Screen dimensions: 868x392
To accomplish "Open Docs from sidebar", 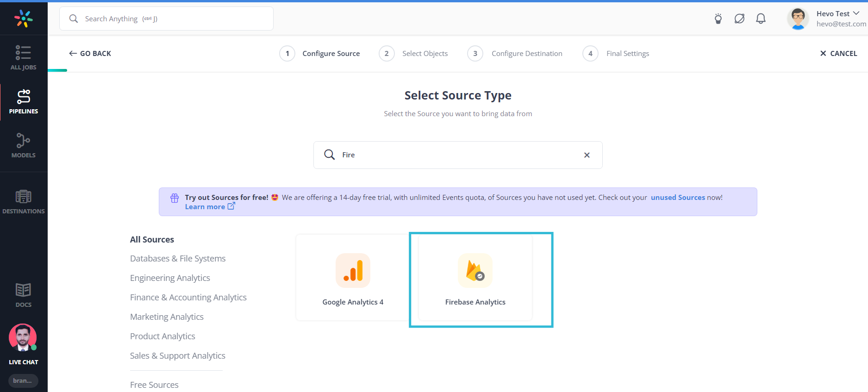I will [24, 295].
